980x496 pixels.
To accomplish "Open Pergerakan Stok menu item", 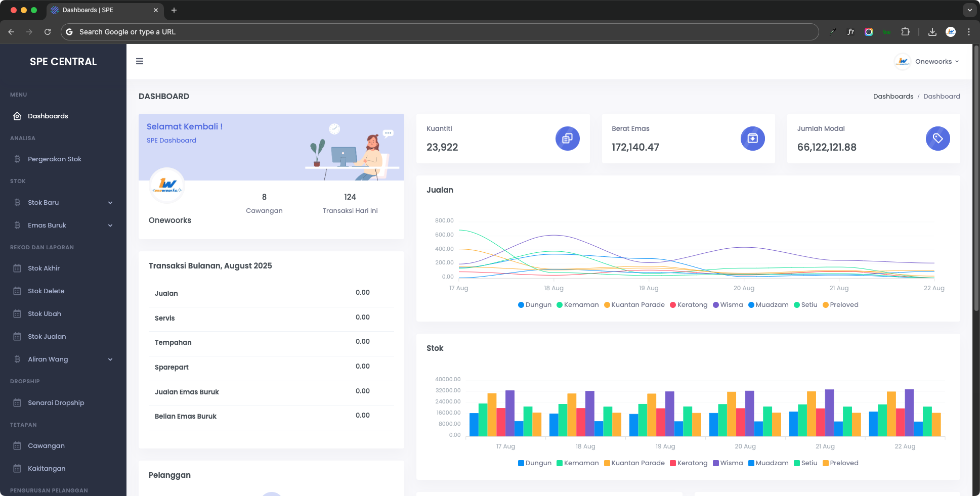I will point(55,159).
